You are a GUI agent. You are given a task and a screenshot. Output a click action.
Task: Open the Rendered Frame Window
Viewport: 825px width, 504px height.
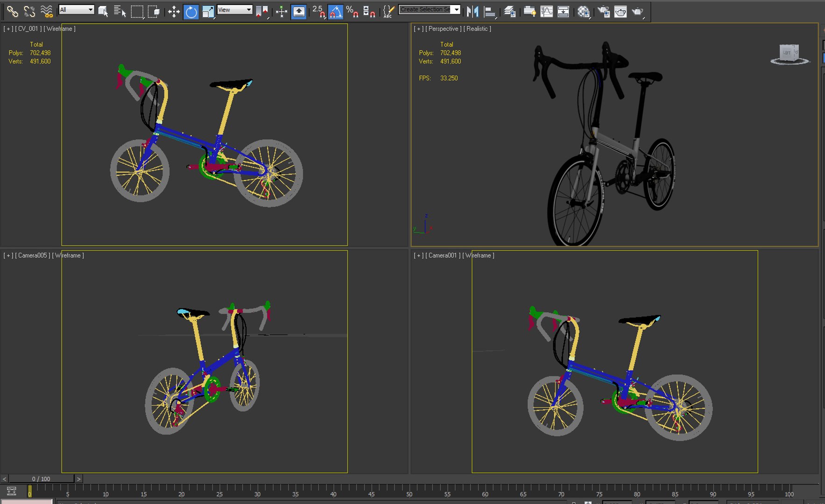pyautogui.click(x=621, y=11)
